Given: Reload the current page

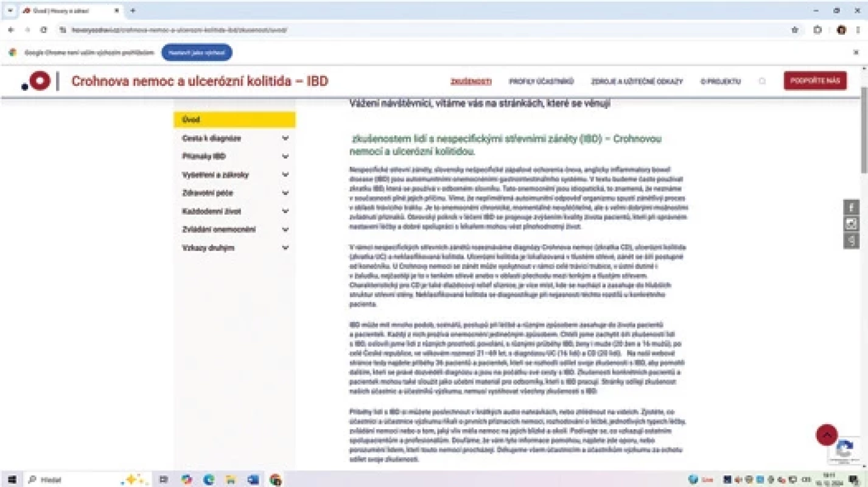Looking at the screenshot, I should click(44, 30).
